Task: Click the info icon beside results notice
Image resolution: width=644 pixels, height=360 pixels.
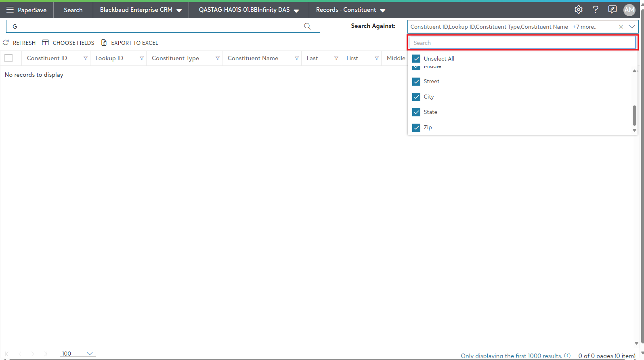Action: [567, 356]
